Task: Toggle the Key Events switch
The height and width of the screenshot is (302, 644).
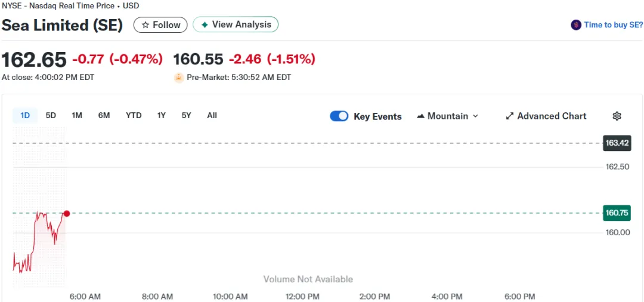Action: pyautogui.click(x=339, y=116)
